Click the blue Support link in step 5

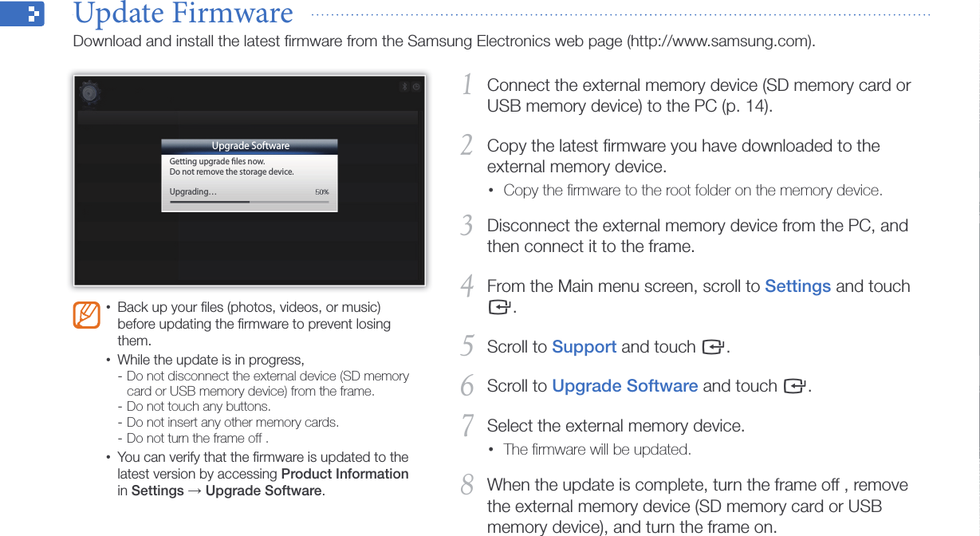pyautogui.click(x=584, y=347)
